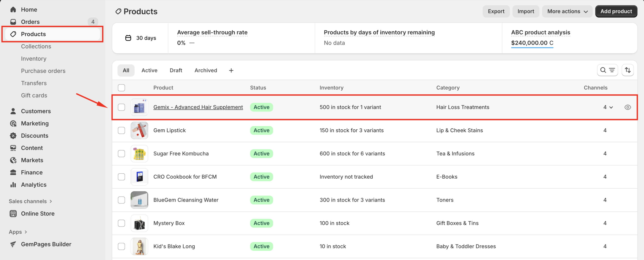Expand the More actions dropdown

568,11
